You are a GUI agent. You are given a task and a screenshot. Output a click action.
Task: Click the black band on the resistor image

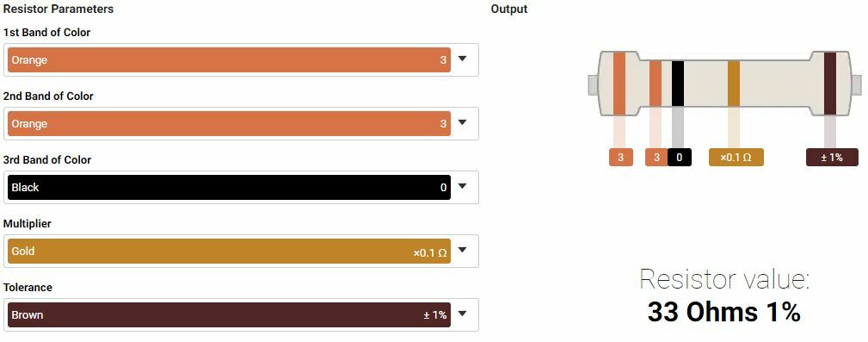[678, 84]
